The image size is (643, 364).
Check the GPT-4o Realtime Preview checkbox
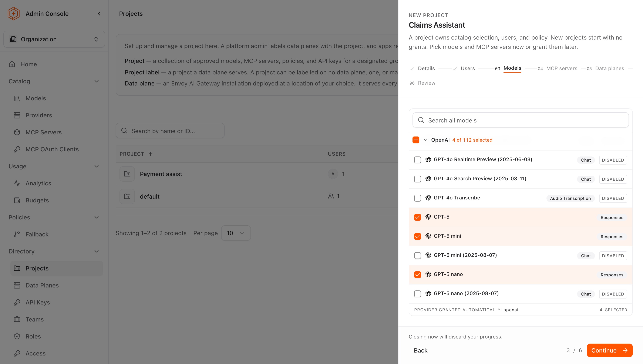click(417, 160)
